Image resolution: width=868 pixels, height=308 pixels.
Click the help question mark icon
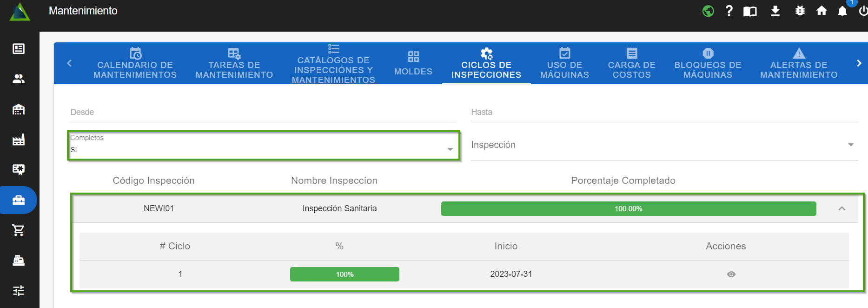(x=729, y=11)
